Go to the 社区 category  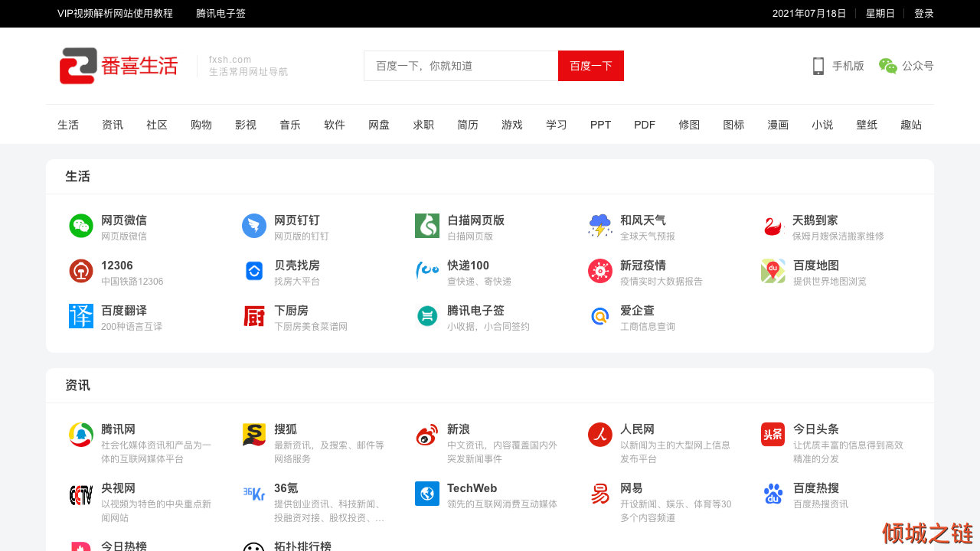(157, 125)
